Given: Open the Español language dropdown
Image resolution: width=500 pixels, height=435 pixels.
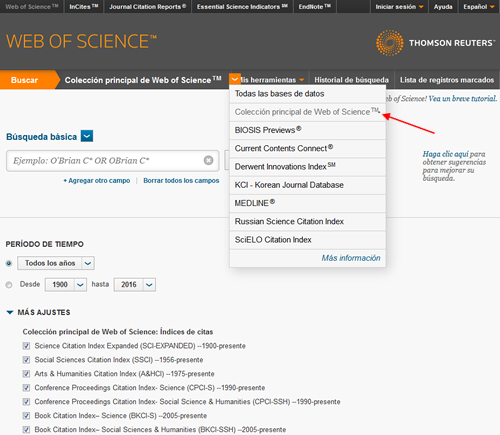Looking at the screenshot, I should point(479,7).
